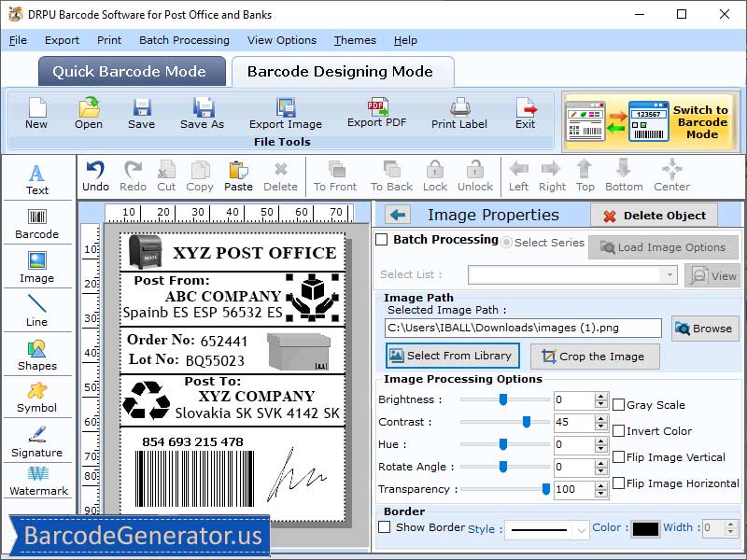
Task: Open the border Style dropdown
Action: coord(546,529)
